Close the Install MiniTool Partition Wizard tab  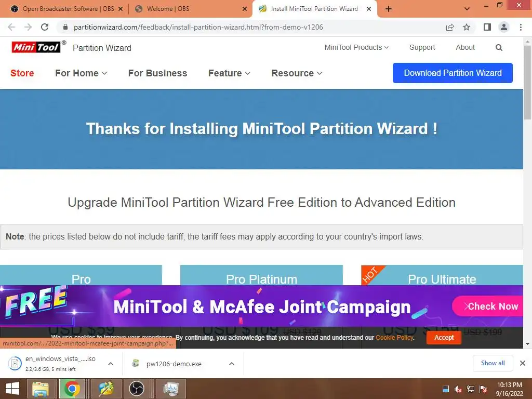[x=369, y=9]
